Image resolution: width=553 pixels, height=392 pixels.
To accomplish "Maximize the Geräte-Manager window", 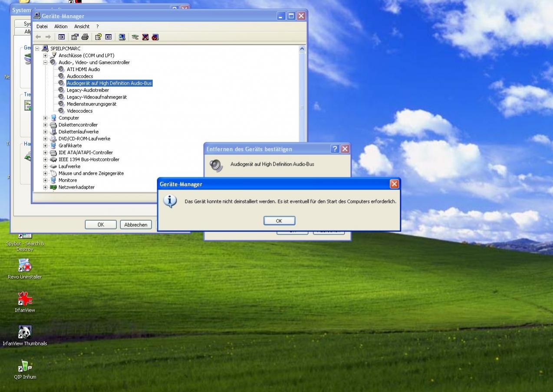I will click(291, 16).
